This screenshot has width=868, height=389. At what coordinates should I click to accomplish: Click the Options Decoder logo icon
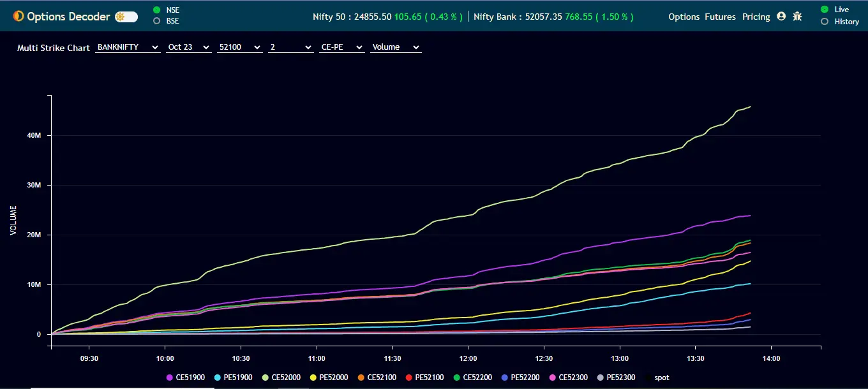pyautogui.click(x=18, y=17)
